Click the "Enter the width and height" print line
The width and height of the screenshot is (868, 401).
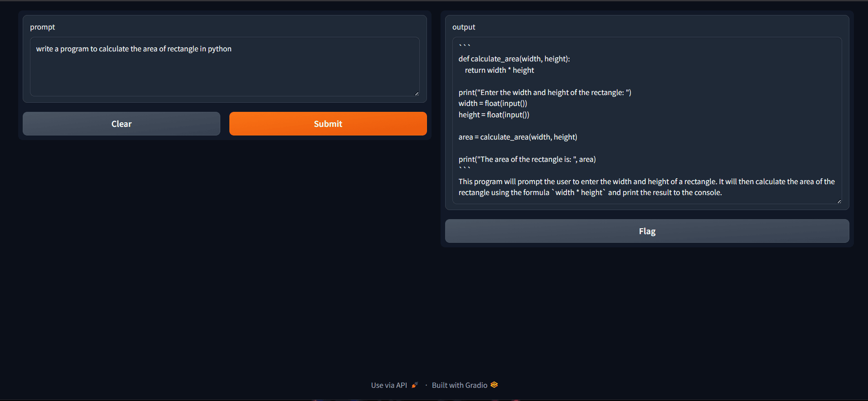(x=545, y=92)
